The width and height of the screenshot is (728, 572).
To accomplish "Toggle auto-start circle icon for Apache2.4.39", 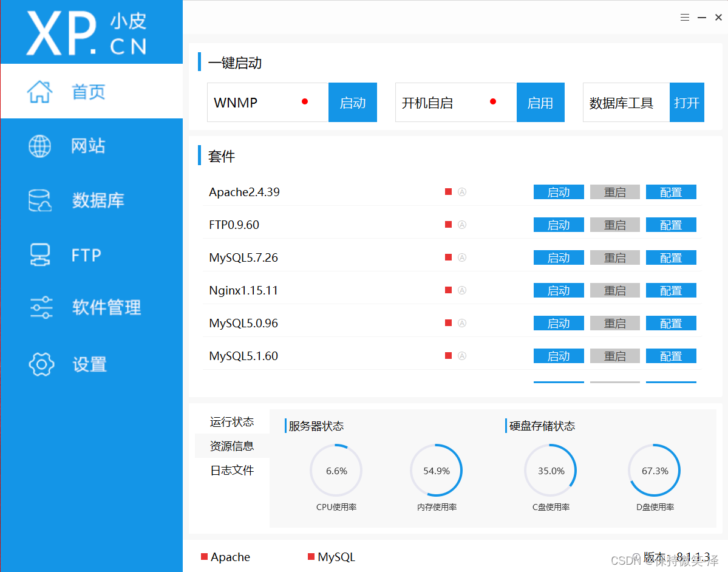I will pos(462,192).
